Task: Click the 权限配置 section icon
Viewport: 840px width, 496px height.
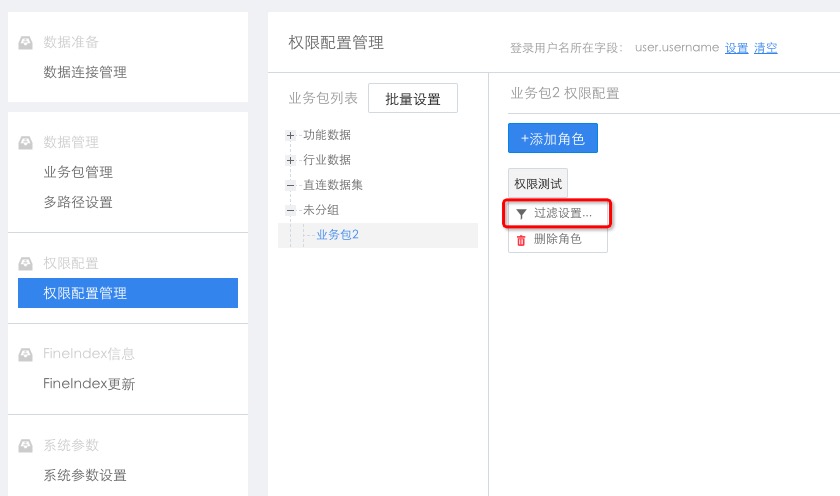Action: pyautogui.click(x=26, y=264)
